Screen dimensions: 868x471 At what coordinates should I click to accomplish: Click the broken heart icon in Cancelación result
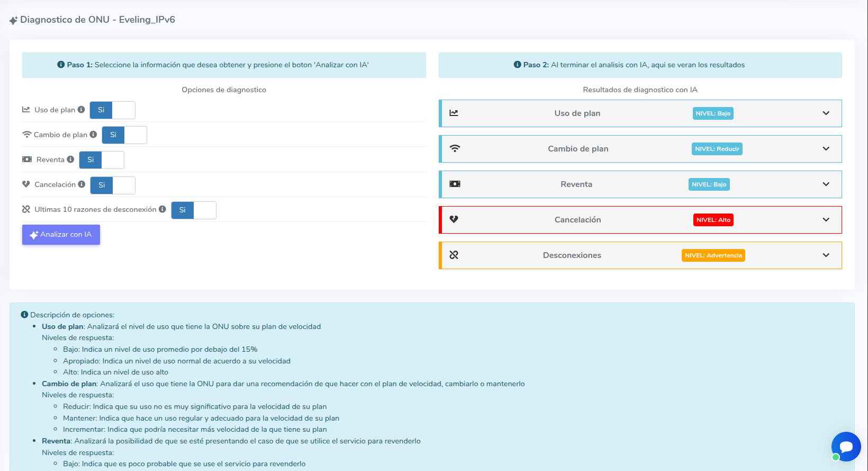pyautogui.click(x=454, y=219)
